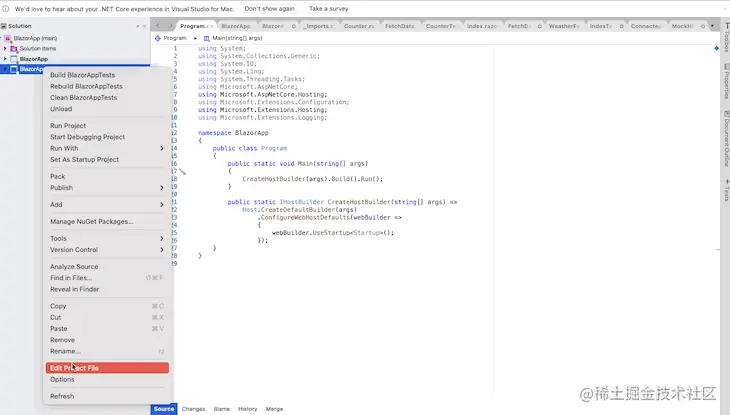
Task: Select Rename in the context menu
Action: click(x=107, y=351)
